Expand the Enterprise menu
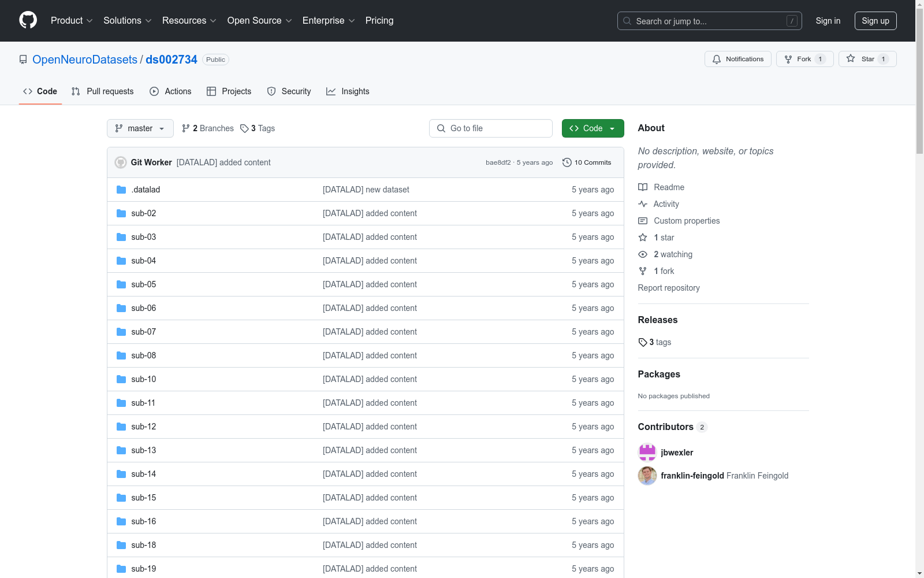 [x=329, y=21]
